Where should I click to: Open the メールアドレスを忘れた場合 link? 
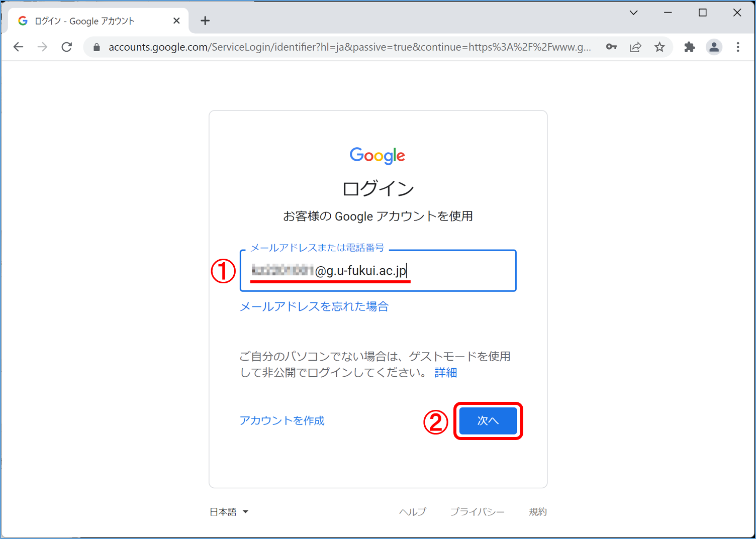click(x=314, y=306)
